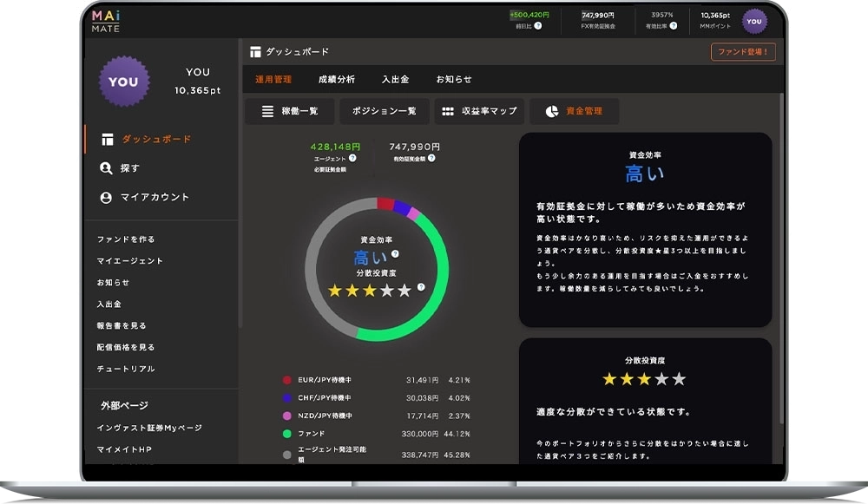Click help icon beside the star rating in donut

421,287
